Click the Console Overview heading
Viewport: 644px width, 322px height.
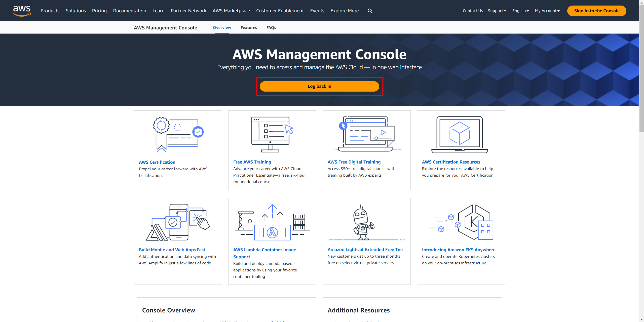169,310
